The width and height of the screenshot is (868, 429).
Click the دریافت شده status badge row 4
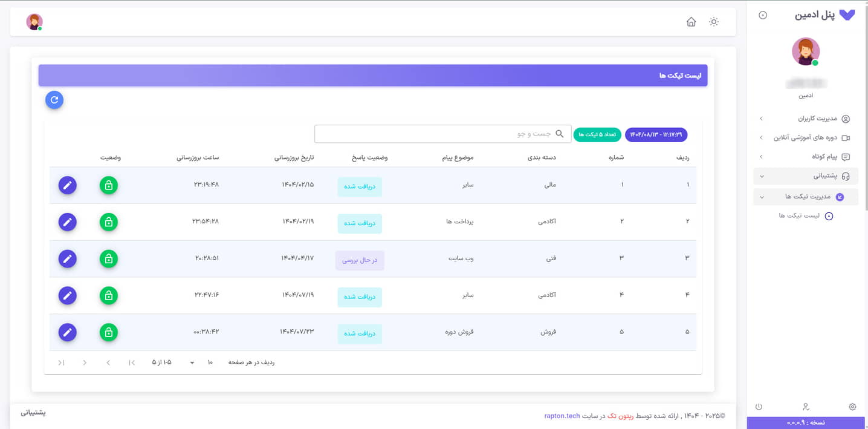[x=360, y=296]
